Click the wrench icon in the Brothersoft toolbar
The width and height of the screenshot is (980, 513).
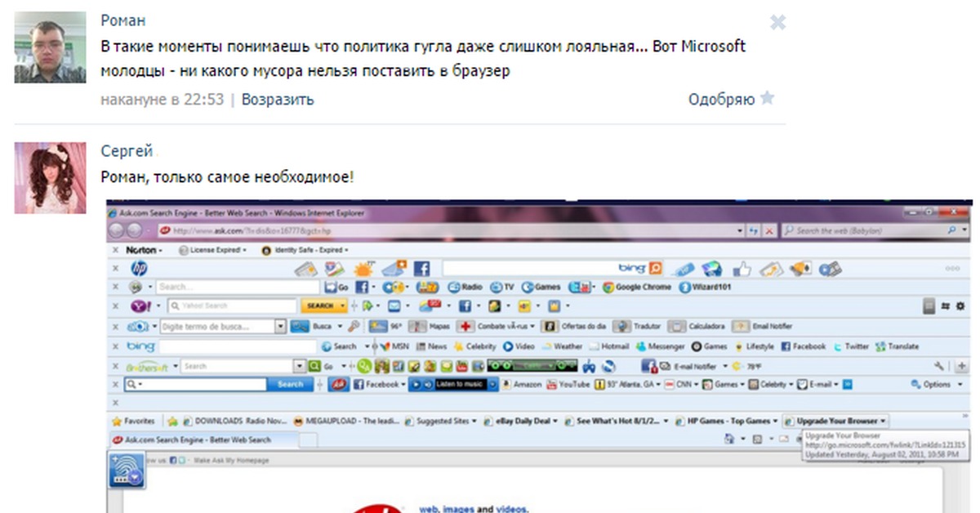pyautogui.click(x=940, y=366)
